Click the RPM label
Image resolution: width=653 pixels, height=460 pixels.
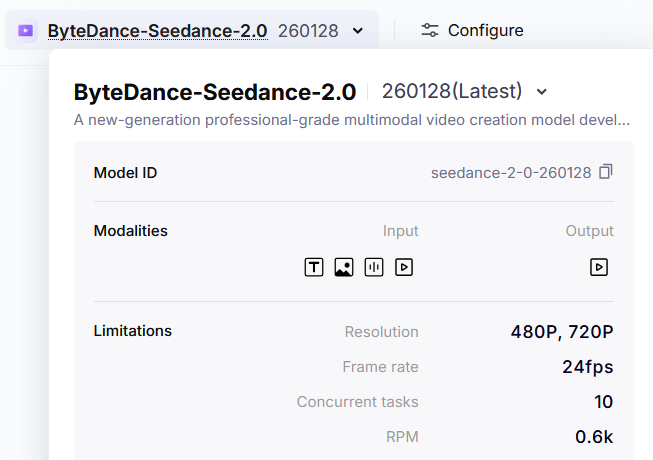[x=402, y=437]
